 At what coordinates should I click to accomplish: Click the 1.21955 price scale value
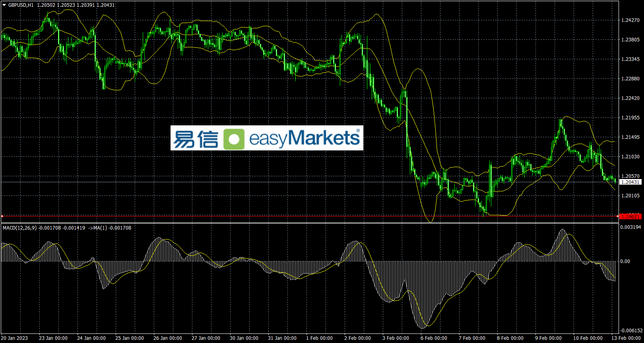point(630,117)
